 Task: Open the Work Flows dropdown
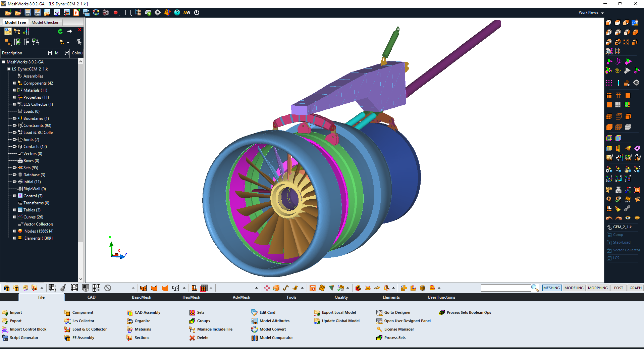[591, 13]
